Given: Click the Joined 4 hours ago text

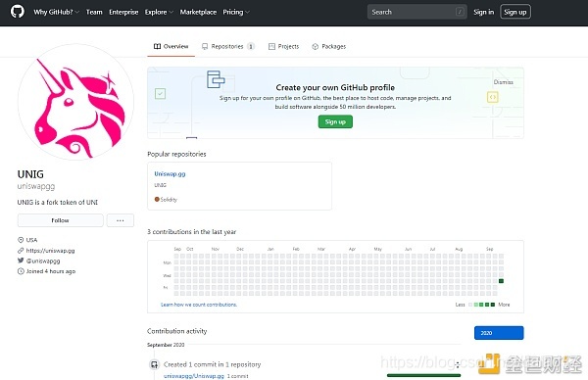Looking at the screenshot, I should click(51, 271).
